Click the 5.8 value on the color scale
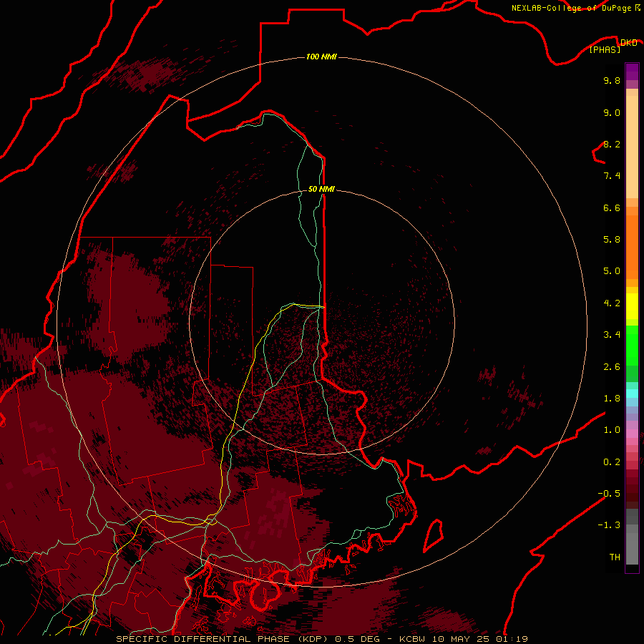The width and height of the screenshot is (644, 644). click(612, 240)
